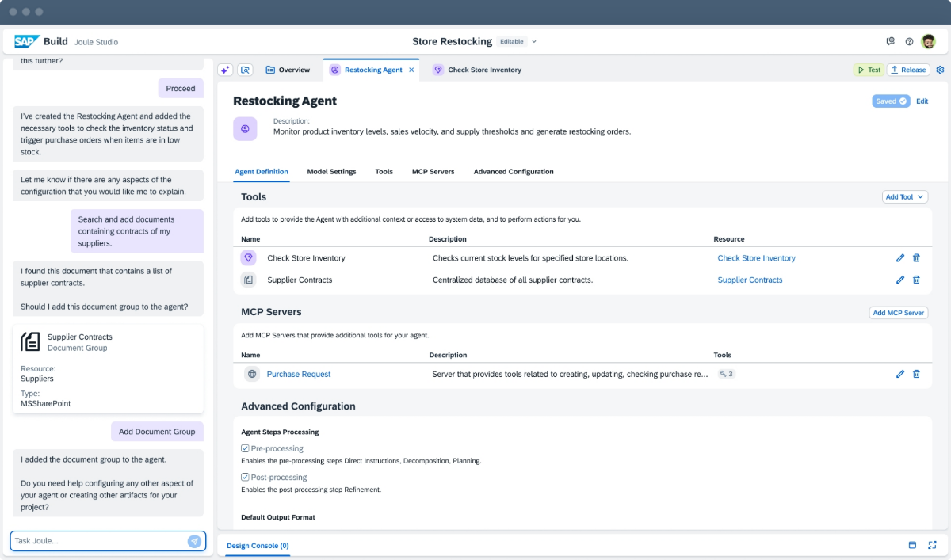Edit the Supplier Contracts tool with pencil icon
951x560 pixels.
pos(900,280)
